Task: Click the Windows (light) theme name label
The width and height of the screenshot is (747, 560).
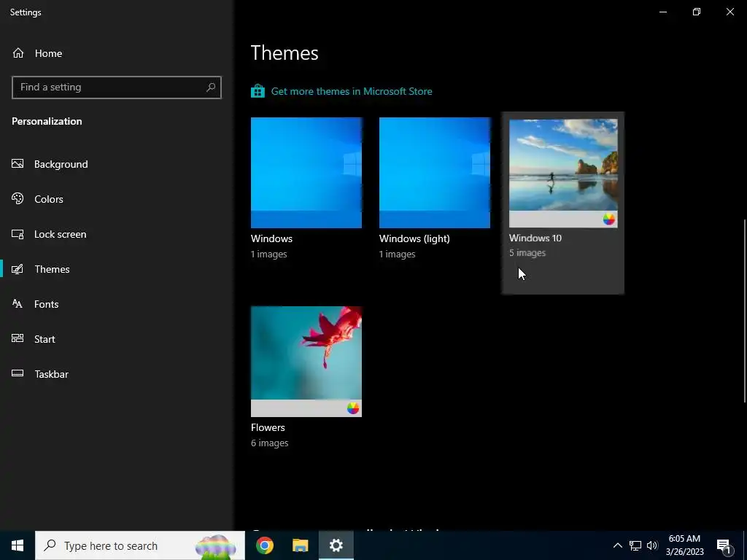Action: click(x=414, y=238)
